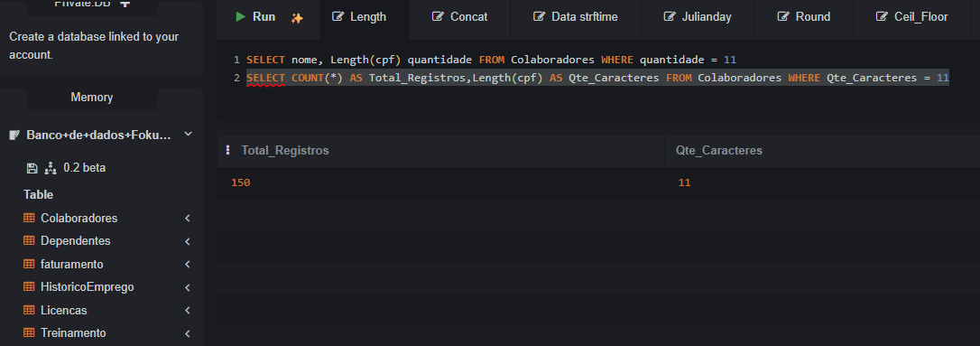Click the 0.2 beta version label
Screen dimensions: 980x346
click(x=85, y=168)
